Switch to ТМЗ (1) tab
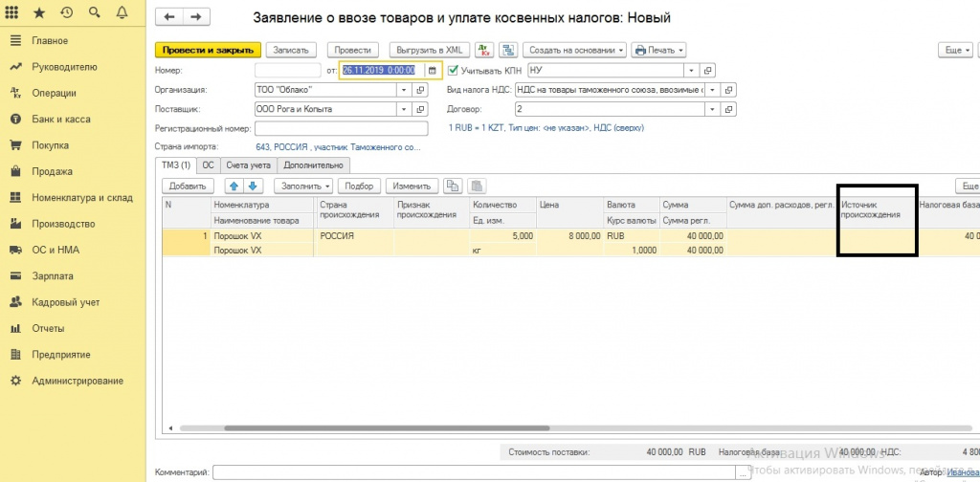The image size is (980, 482). pyautogui.click(x=176, y=165)
